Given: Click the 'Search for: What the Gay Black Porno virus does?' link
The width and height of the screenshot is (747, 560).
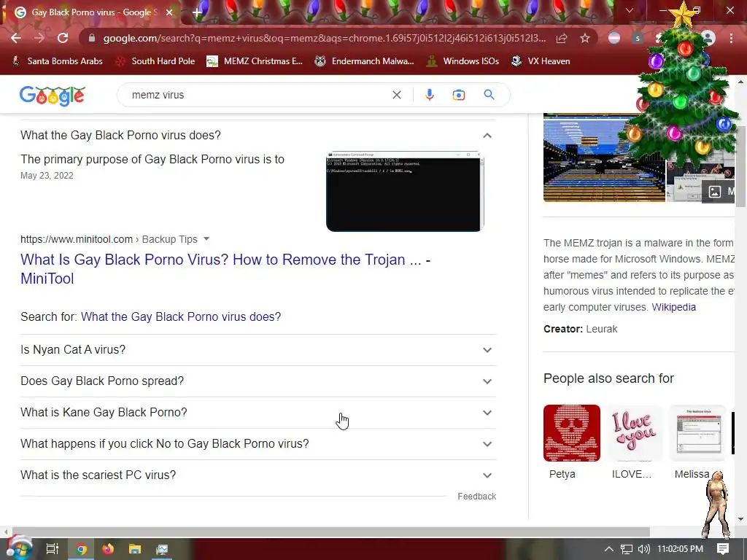Looking at the screenshot, I should coord(181,316).
